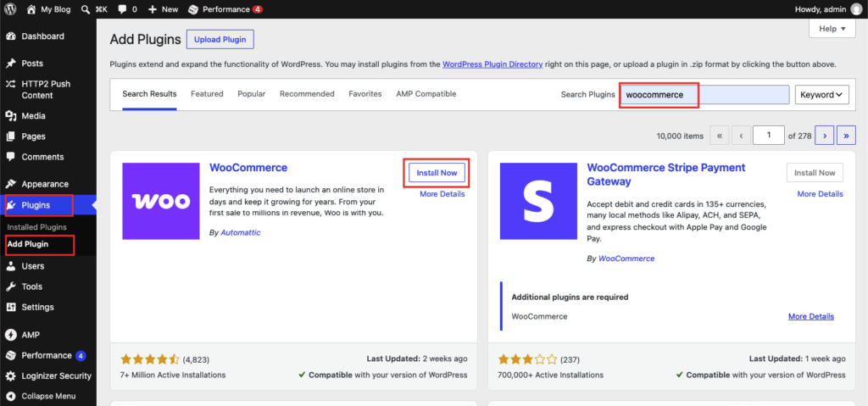Click the 10,000 items count text

pyautogui.click(x=680, y=136)
